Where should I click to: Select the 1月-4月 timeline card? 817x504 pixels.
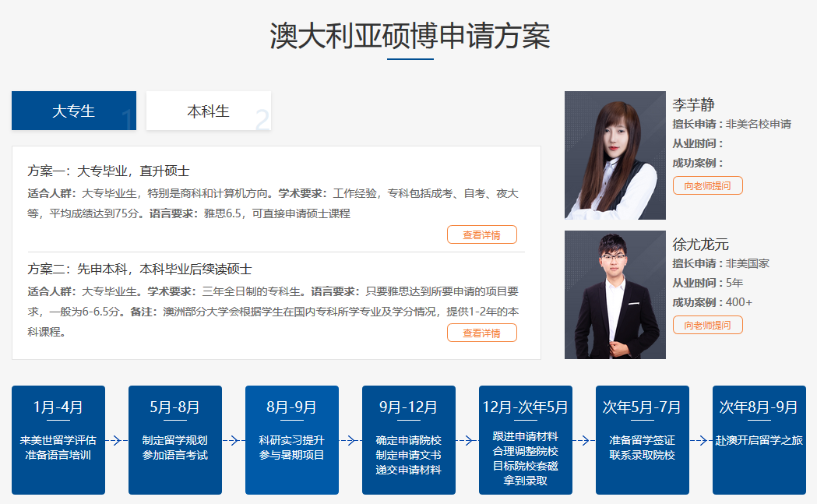click(x=58, y=440)
